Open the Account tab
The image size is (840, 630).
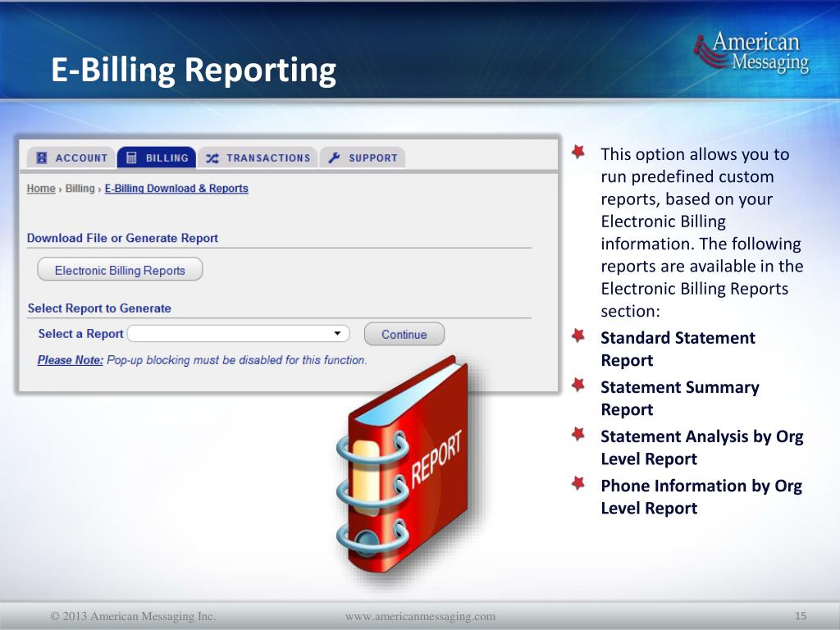(71, 158)
